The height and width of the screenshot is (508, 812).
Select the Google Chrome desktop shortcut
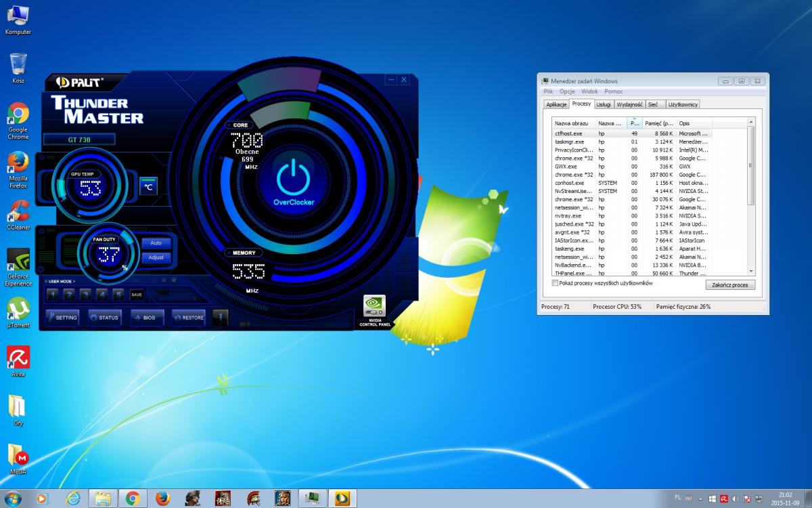tap(18, 121)
